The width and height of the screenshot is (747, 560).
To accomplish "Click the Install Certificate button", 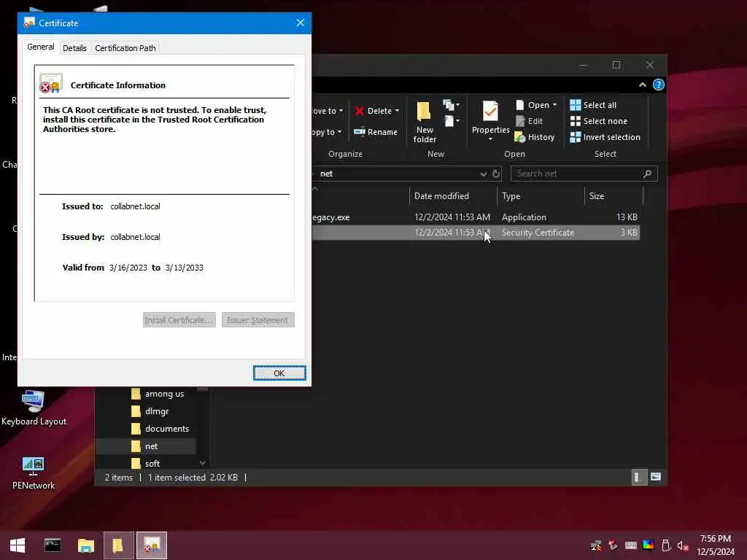I will click(x=179, y=320).
